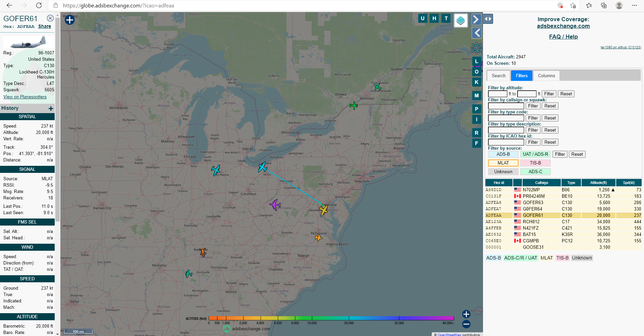The height and width of the screenshot is (336, 644).
Task: Apply the altitude Filter button
Action: pyautogui.click(x=549, y=94)
